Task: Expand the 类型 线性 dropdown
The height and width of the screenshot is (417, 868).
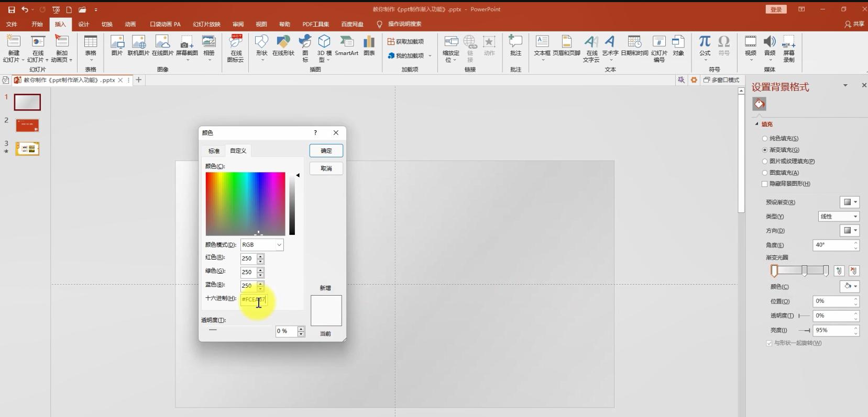Action: point(838,217)
